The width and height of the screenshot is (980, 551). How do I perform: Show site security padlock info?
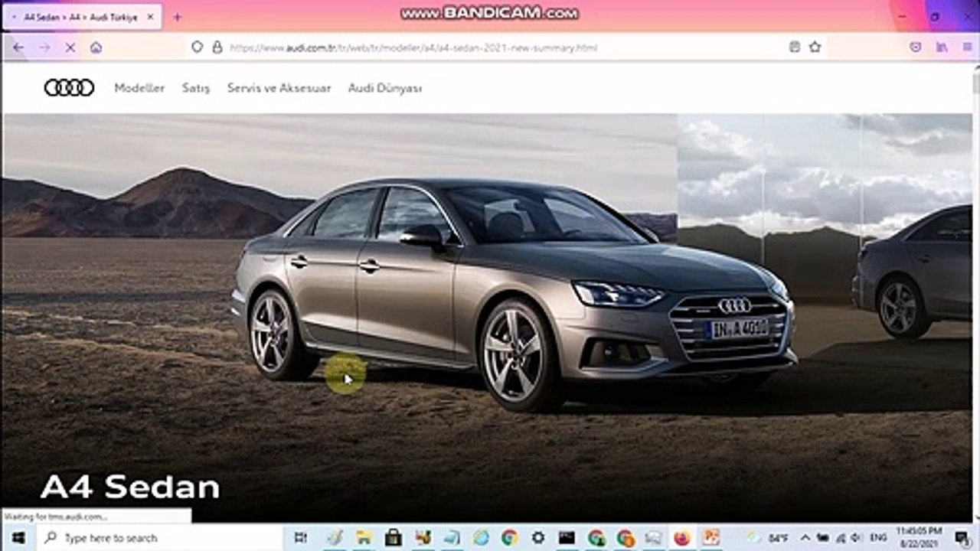217,47
